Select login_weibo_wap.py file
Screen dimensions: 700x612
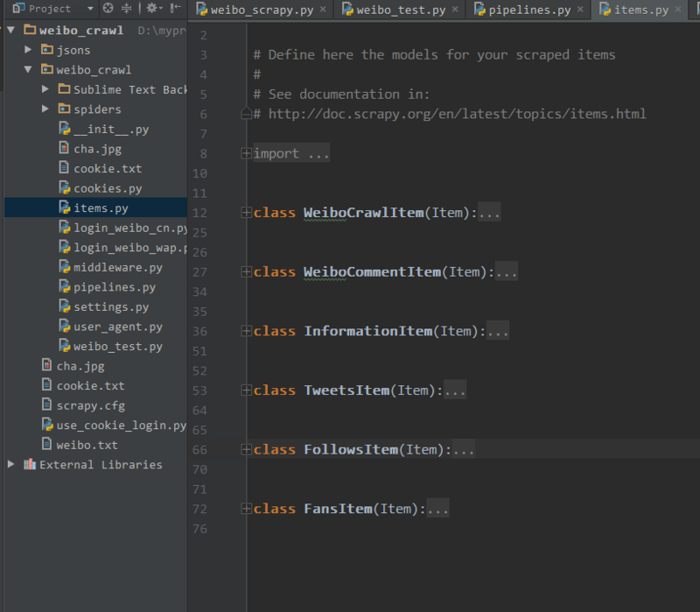[x=129, y=248]
